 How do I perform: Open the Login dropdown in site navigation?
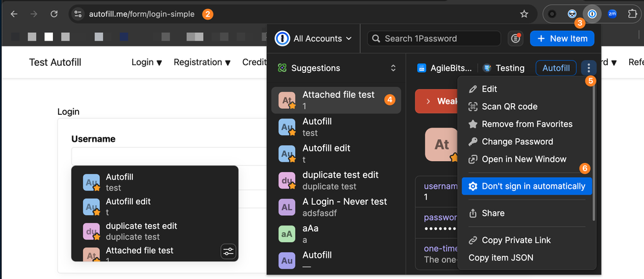[146, 63]
